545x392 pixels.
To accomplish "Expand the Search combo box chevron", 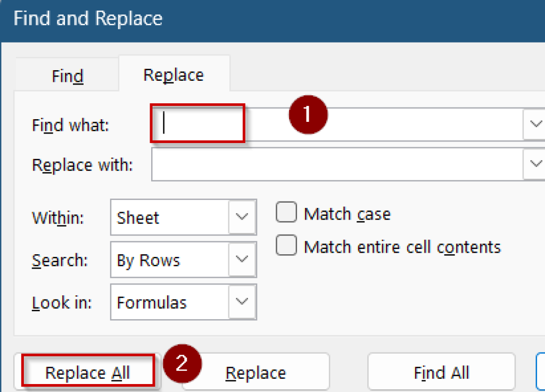I will click(x=243, y=260).
